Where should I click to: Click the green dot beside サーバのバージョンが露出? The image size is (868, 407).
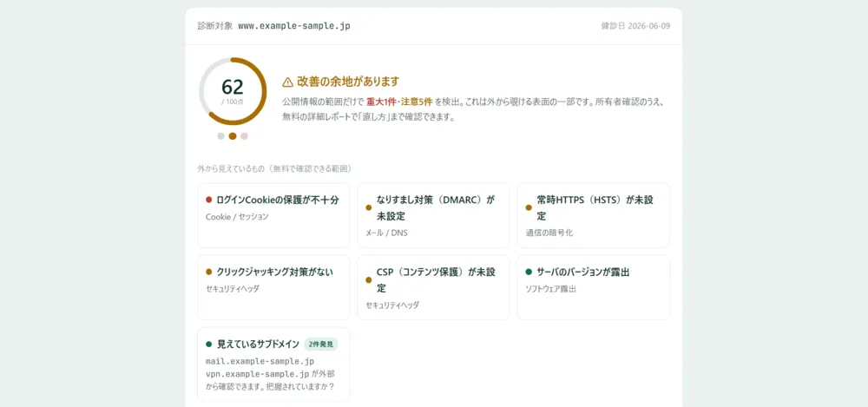pyautogui.click(x=529, y=272)
